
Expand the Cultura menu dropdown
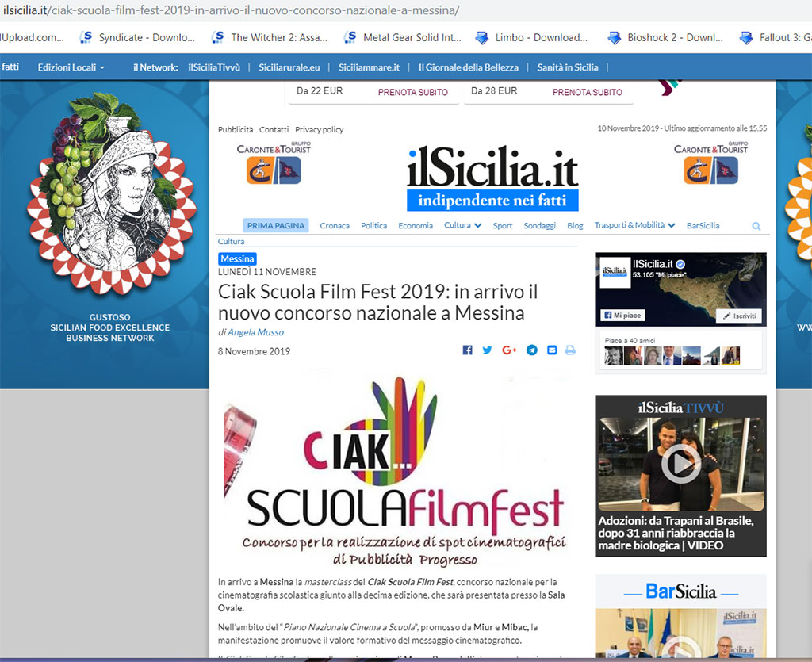(462, 225)
